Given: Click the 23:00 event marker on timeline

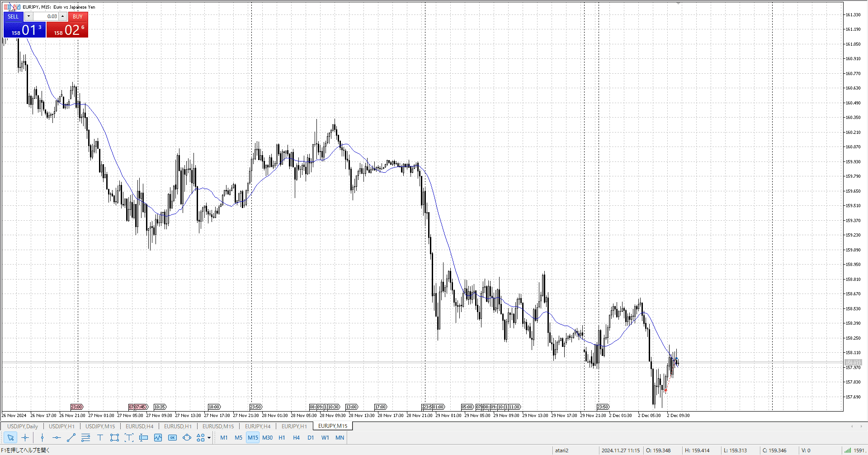Looking at the screenshot, I should point(76,407).
